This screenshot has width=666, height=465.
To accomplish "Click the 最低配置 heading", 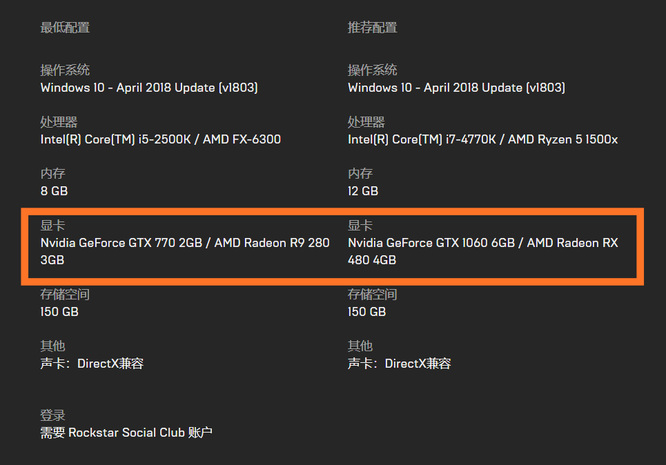I will pyautogui.click(x=65, y=27).
